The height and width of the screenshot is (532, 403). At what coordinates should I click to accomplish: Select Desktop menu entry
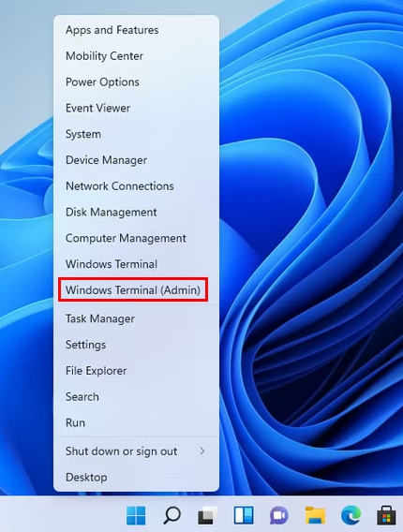[136, 478]
